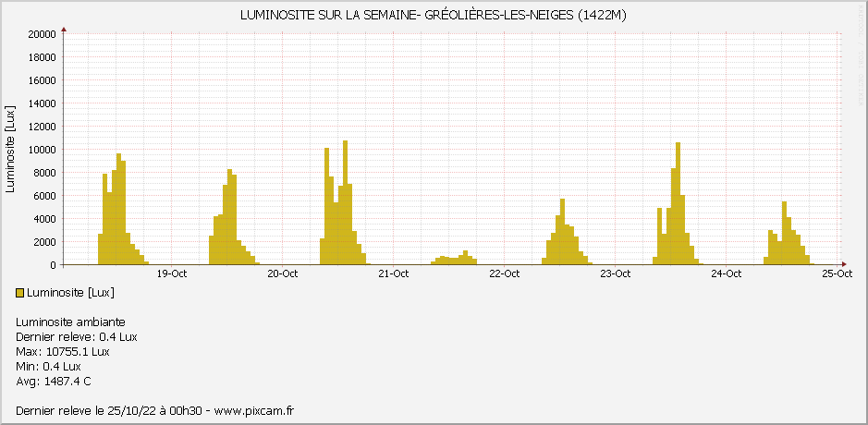The height and width of the screenshot is (425, 868).
Task: Select the 23-Oct date label on the axis
Action: 616,273
